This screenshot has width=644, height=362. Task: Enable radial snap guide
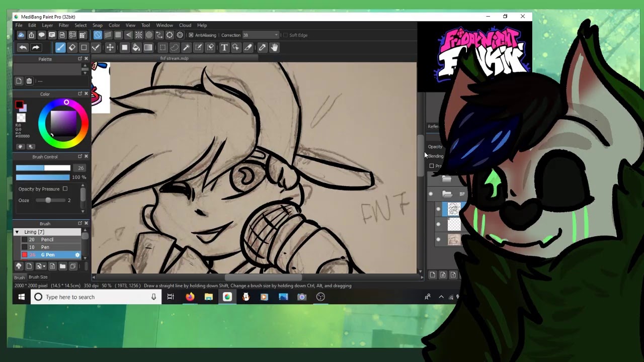coord(138,35)
